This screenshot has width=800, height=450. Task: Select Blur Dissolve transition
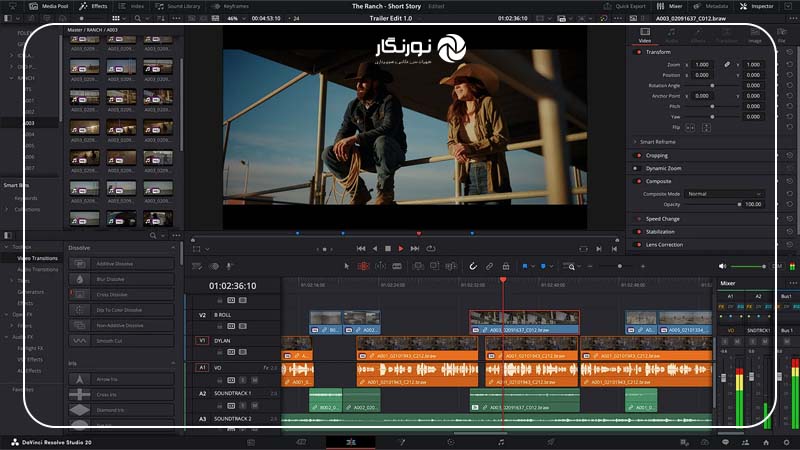tap(121, 279)
